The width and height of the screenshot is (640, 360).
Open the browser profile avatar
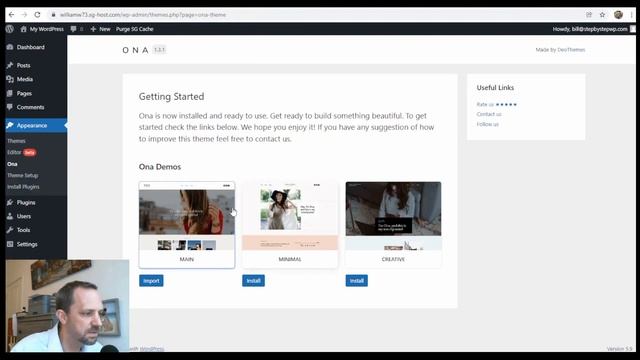point(618,15)
